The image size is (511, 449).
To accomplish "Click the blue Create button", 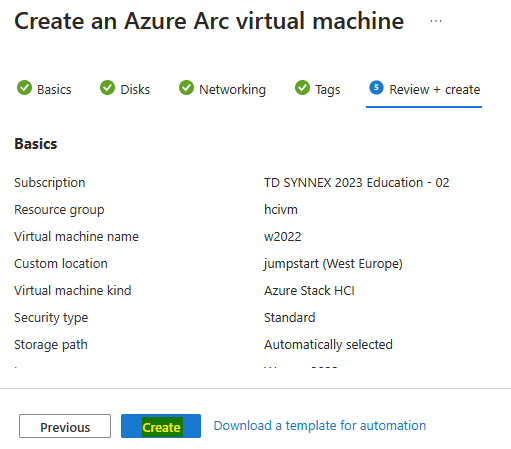I will tap(161, 426).
